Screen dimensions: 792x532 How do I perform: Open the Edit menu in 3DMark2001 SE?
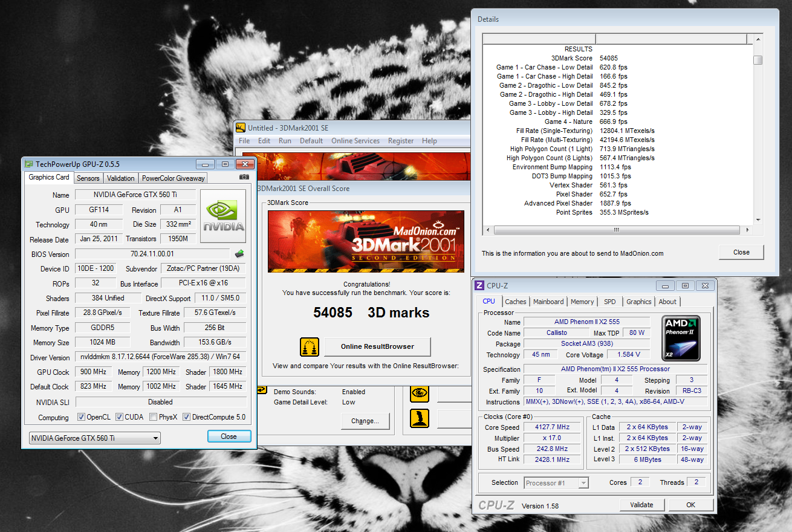coord(264,141)
